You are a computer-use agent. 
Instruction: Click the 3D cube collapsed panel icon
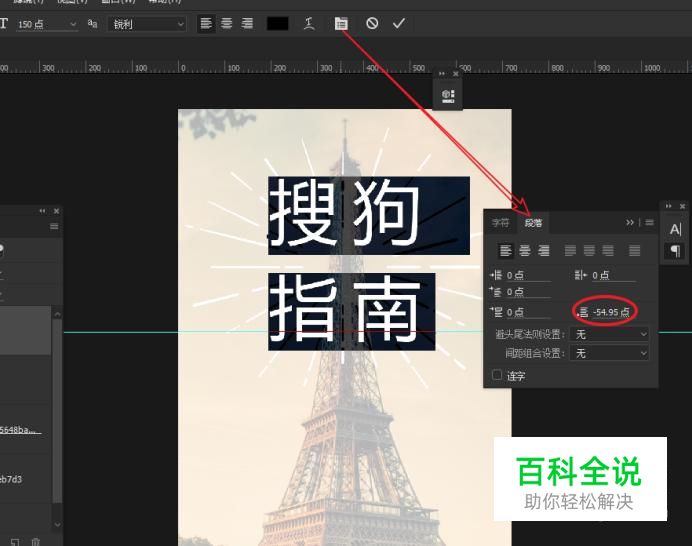(x=448, y=94)
